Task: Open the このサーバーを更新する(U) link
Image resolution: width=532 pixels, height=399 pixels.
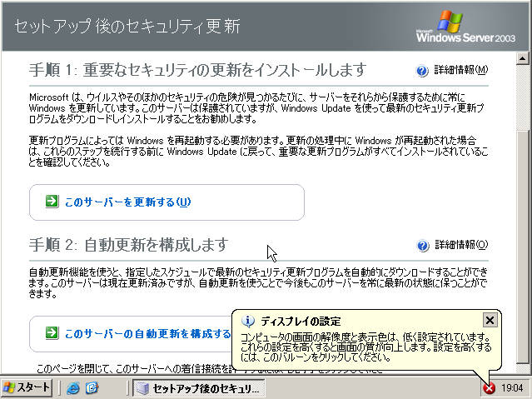Action: pyautogui.click(x=127, y=202)
